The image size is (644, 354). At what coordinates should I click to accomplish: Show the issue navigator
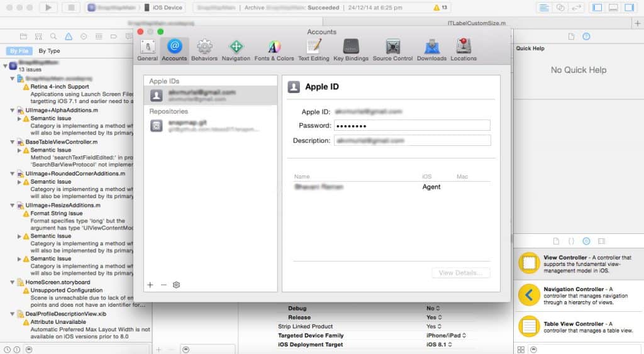(69, 36)
